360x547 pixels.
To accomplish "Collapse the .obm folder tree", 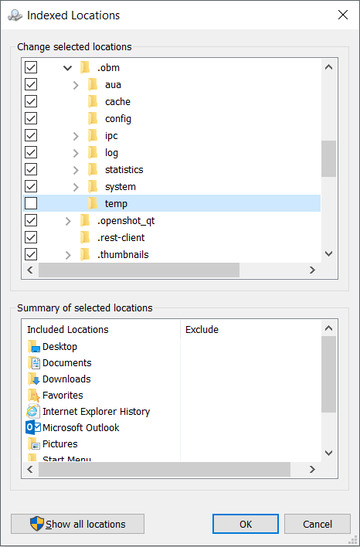I will click(68, 68).
